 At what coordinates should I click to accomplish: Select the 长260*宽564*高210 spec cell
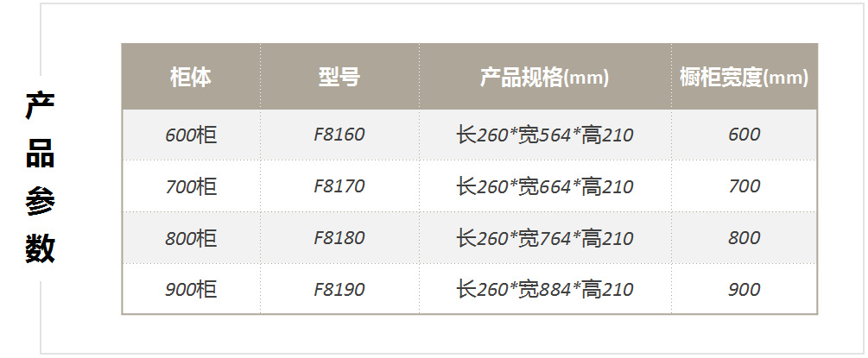[545, 135]
